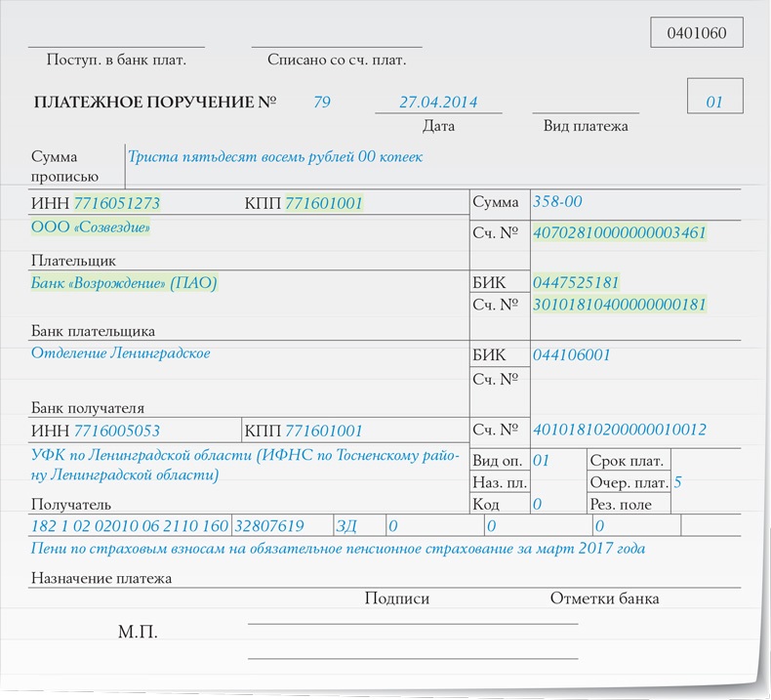771x700 pixels.
Task: Click the 'Очер. плат.' value 5
Action: [x=677, y=482]
